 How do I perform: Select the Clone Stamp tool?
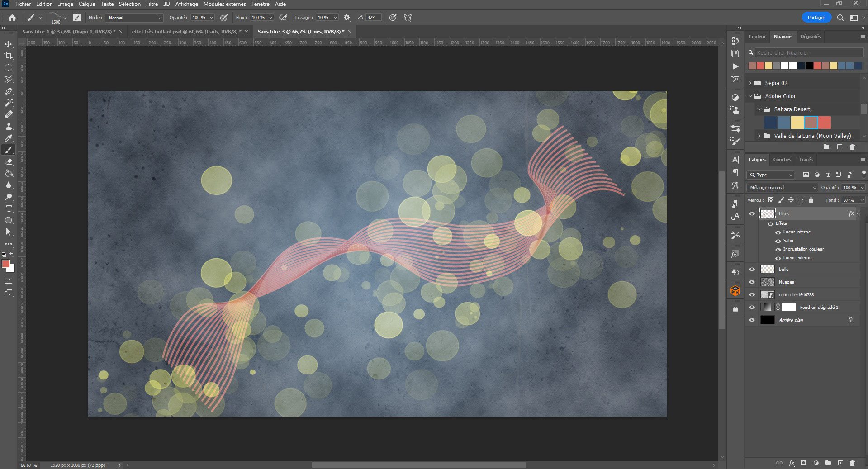(8, 126)
